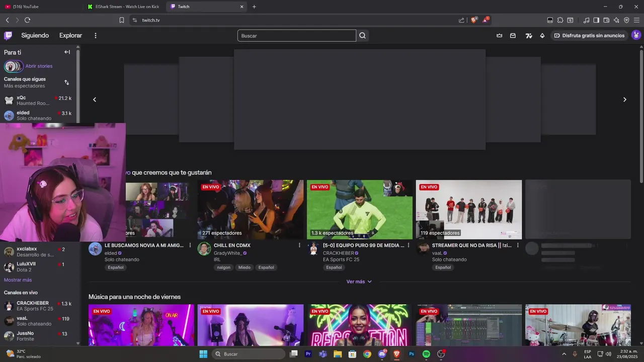
Task: Click the Brave Shields lion icon
Action: [473, 20]
